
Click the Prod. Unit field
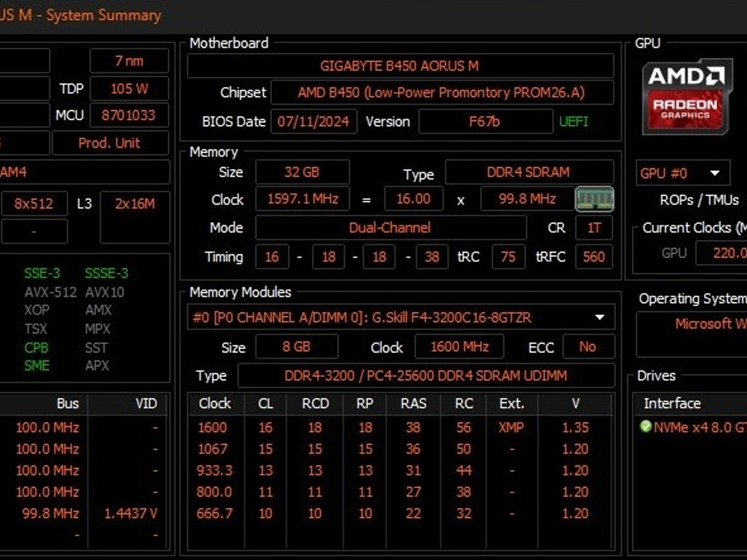[x=110, y=143]
